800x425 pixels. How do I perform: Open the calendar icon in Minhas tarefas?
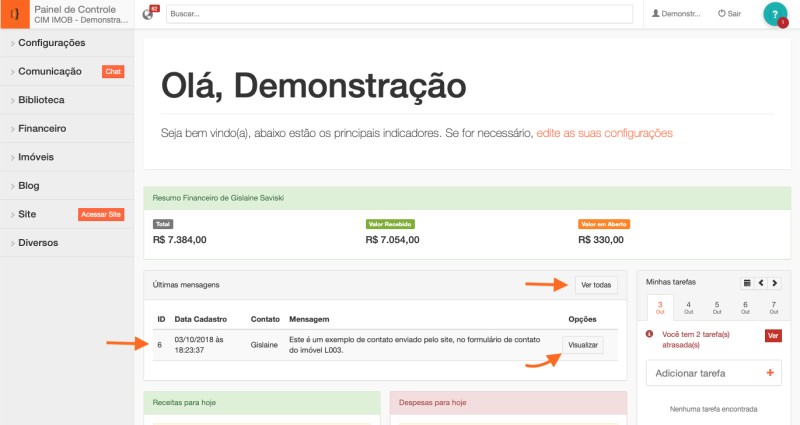point(746,283)
